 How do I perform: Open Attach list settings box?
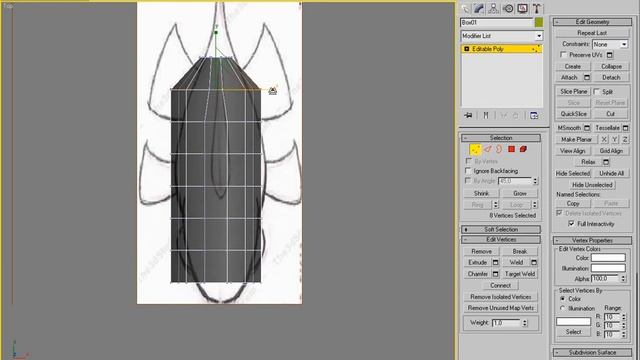(587, 78)
